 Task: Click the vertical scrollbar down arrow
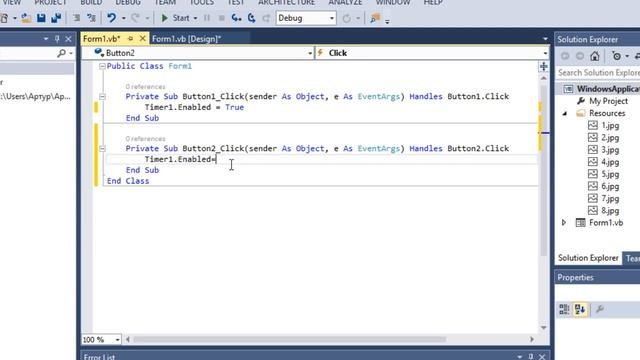[x=544, y=328]
